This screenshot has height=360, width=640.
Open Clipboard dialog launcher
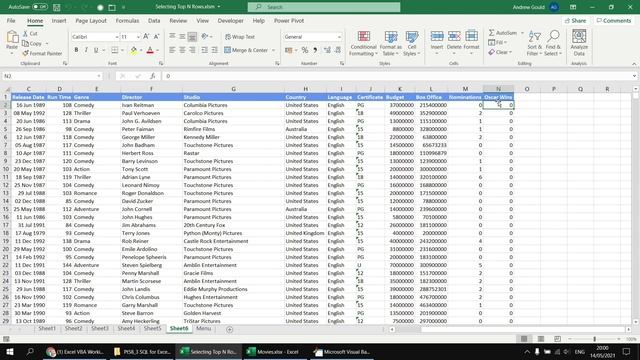(x=65, y=64)
